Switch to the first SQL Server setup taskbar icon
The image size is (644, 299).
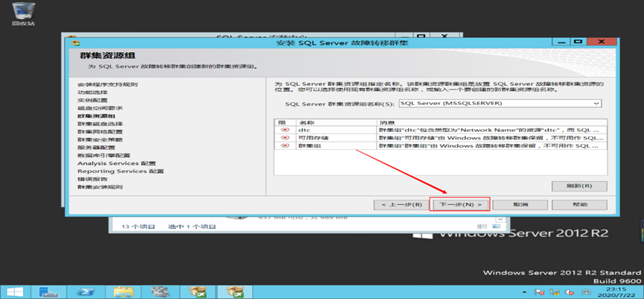[x=197, y=292]
